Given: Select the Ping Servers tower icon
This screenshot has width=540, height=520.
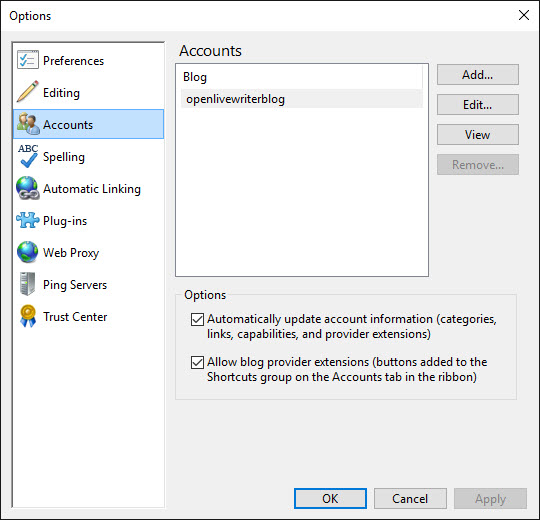Looking at the screenshot, I should (28, 284).
